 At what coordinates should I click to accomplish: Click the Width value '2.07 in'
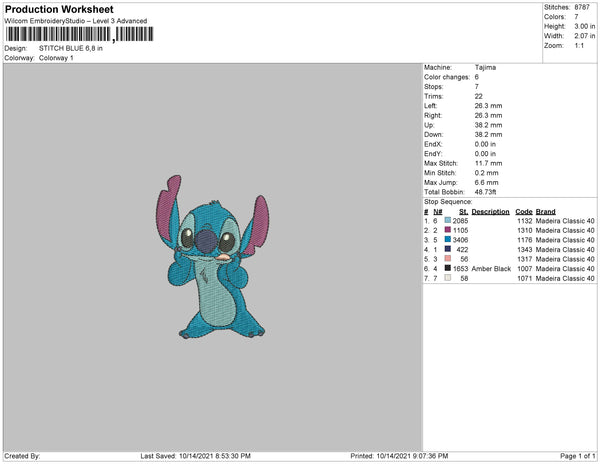click(585, 36)
